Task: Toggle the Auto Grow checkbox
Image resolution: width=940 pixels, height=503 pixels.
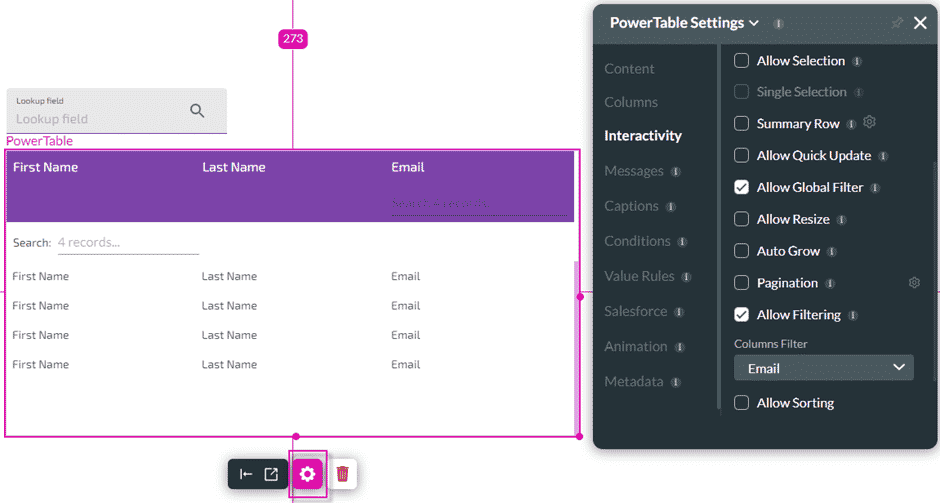Action: [x=742, y=251]
